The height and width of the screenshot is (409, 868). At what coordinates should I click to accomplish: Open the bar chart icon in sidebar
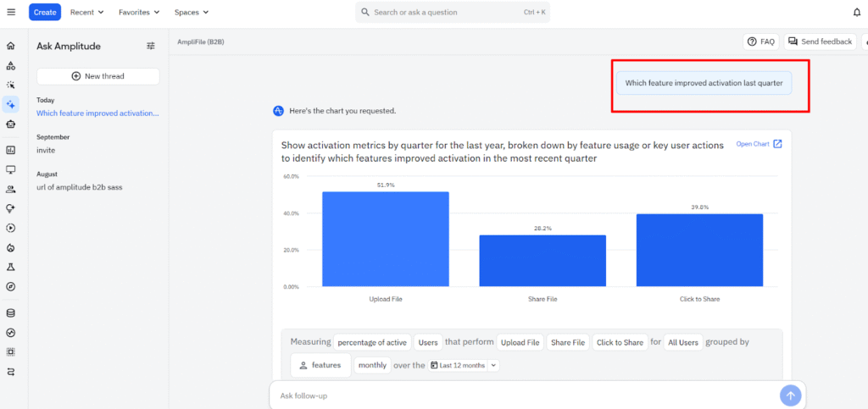point(11,150)
